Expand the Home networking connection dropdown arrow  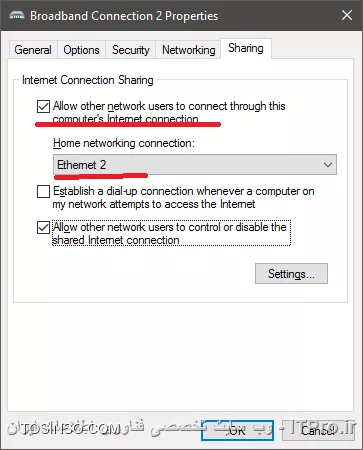(x=328, y=165)
